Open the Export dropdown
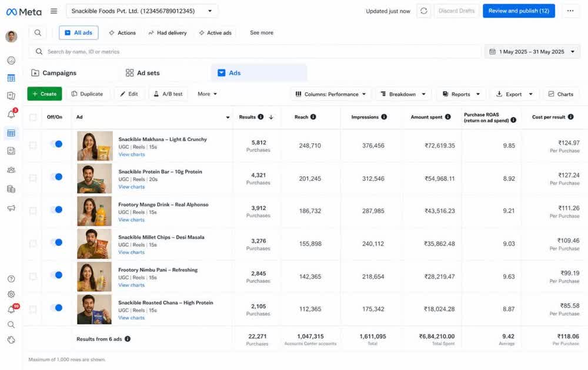The image size is (588, 370). (x=514, y=94)
